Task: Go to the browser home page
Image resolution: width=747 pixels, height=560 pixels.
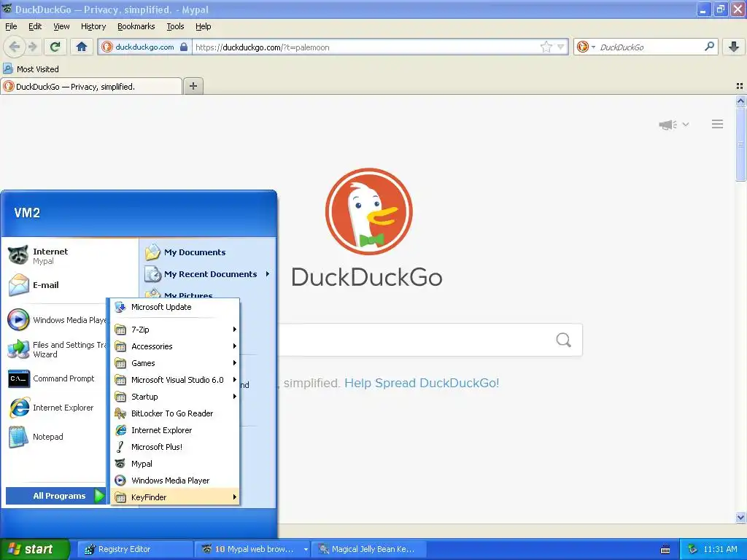Action: [x=82, y=47]
